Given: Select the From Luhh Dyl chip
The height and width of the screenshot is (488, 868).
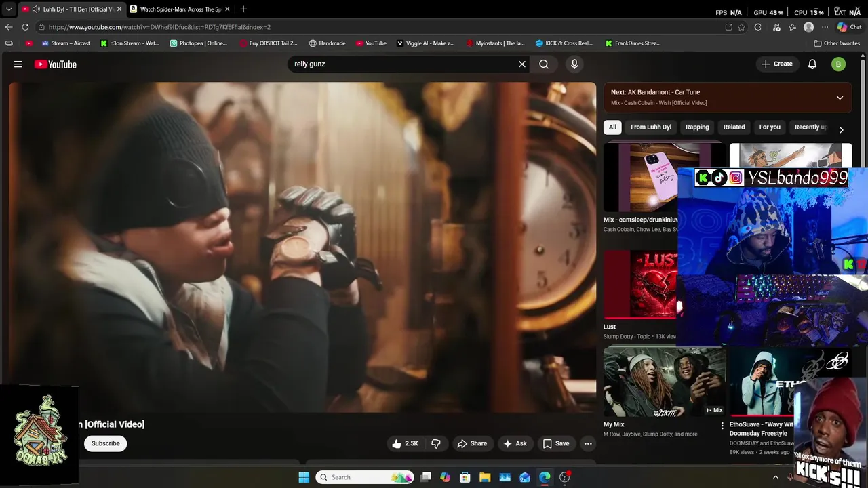Looking at the screenshot, I should (651, 127).
